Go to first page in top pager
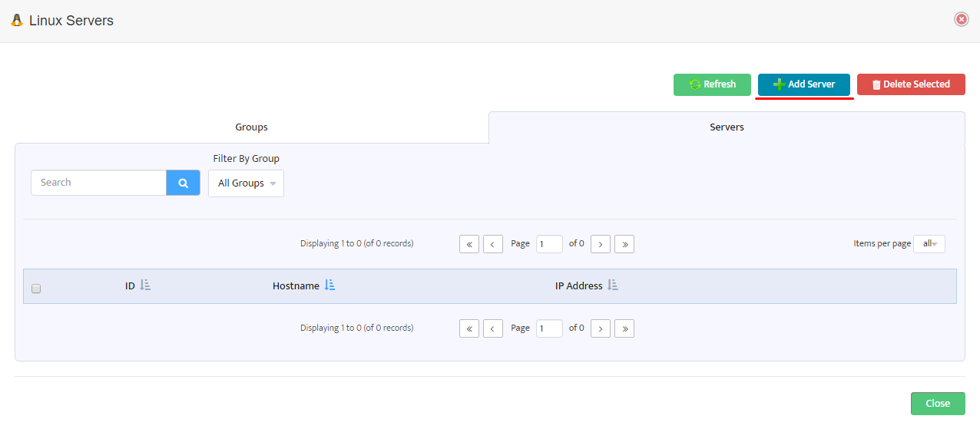Viewport: 980px width, 429px height. pyautogui.click(x=468, y=244)
